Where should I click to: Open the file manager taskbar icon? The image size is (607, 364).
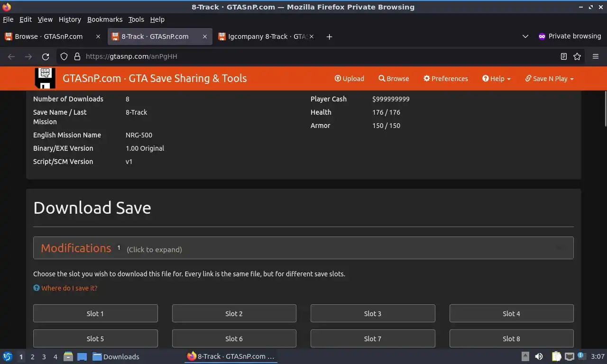point(68,356)
